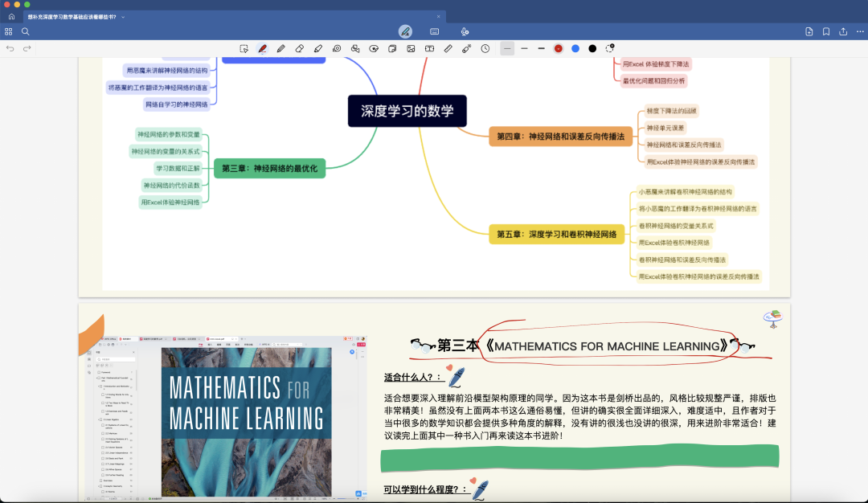
Task: Open the elements sticker tool
Action: pos(392,49)
